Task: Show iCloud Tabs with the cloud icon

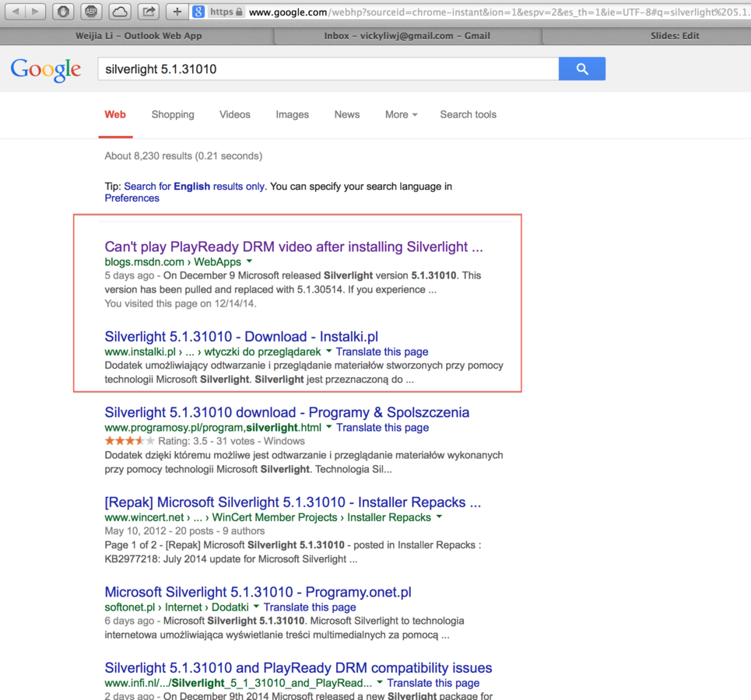Action: coord(120,11)
